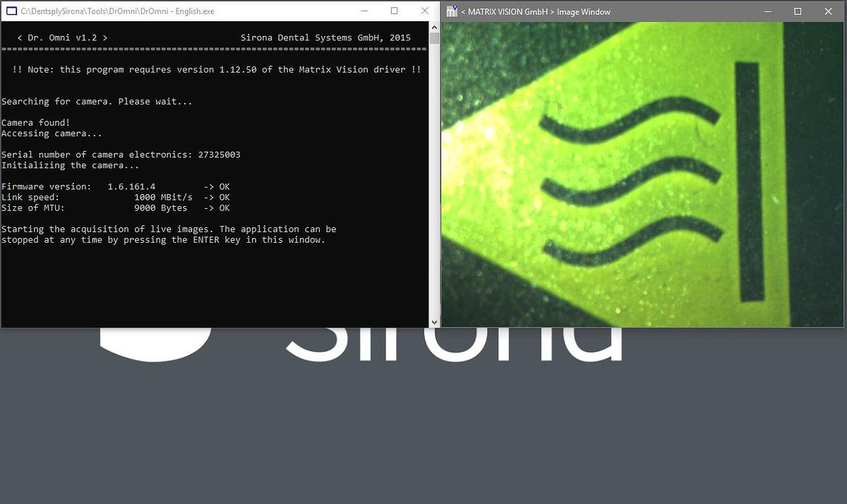Click the 'Camera found!' line
Viewport: 847px width, 504px height.
click(x=36, y=123)
